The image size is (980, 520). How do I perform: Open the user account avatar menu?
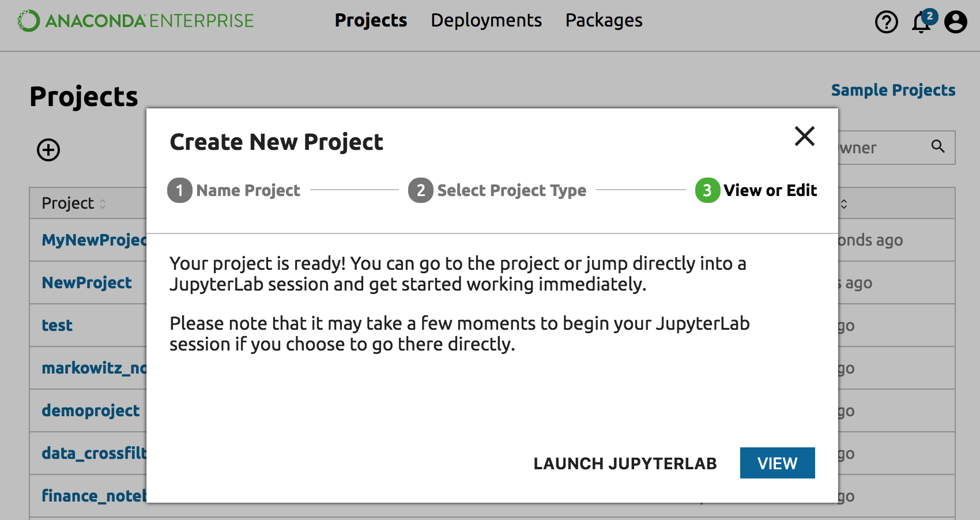tap(955, 22)
